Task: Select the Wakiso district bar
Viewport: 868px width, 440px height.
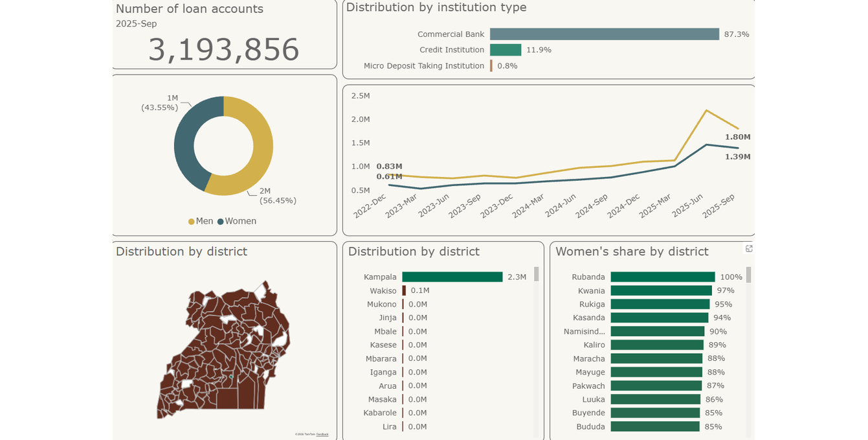Action: pos(404,290)
